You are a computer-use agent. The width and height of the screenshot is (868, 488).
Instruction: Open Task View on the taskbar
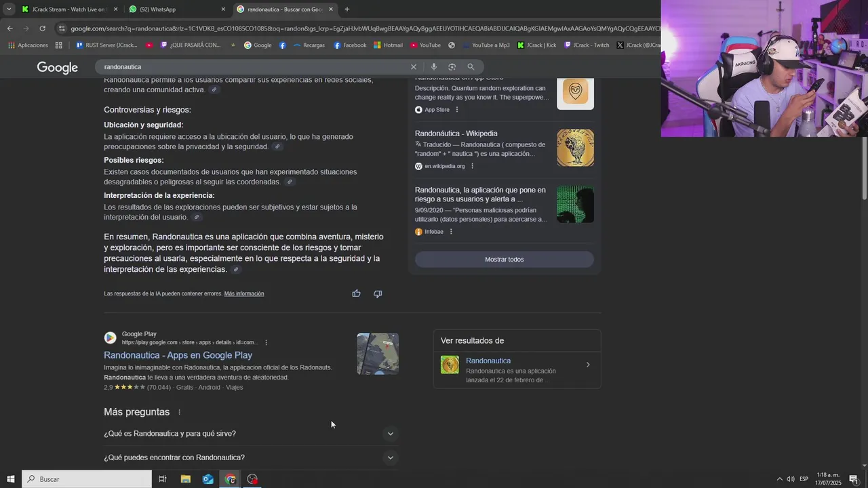(x=163, y=479)
